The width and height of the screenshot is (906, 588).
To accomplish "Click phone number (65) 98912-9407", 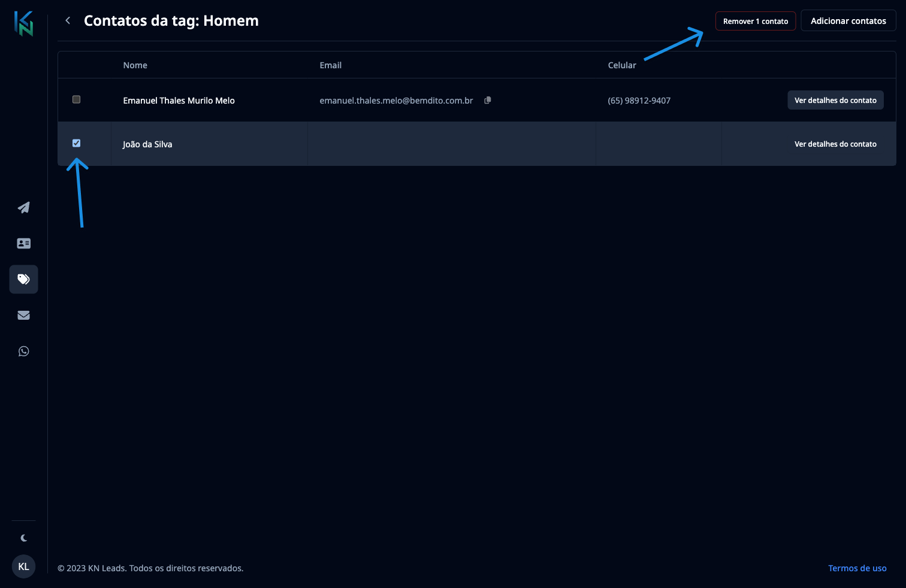I will coord(639,101).
